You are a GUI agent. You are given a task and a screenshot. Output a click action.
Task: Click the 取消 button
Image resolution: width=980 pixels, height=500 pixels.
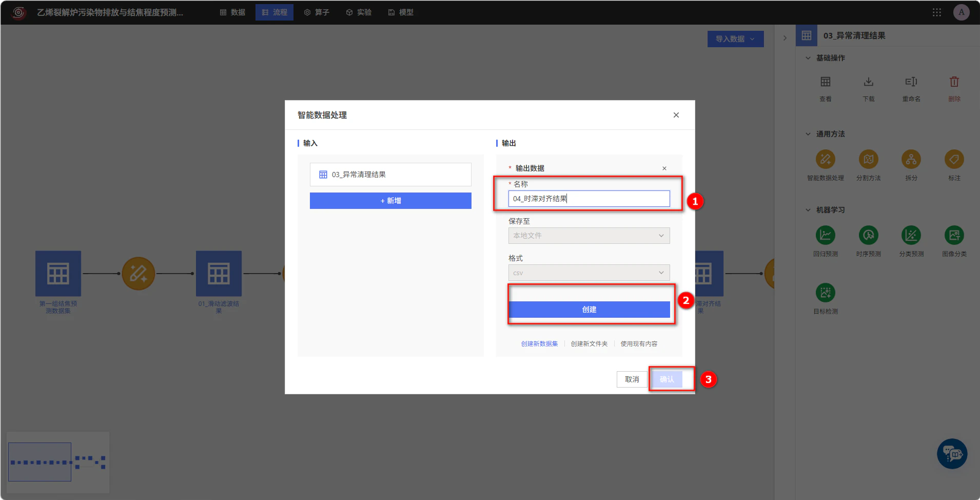[x=632, y=379]
